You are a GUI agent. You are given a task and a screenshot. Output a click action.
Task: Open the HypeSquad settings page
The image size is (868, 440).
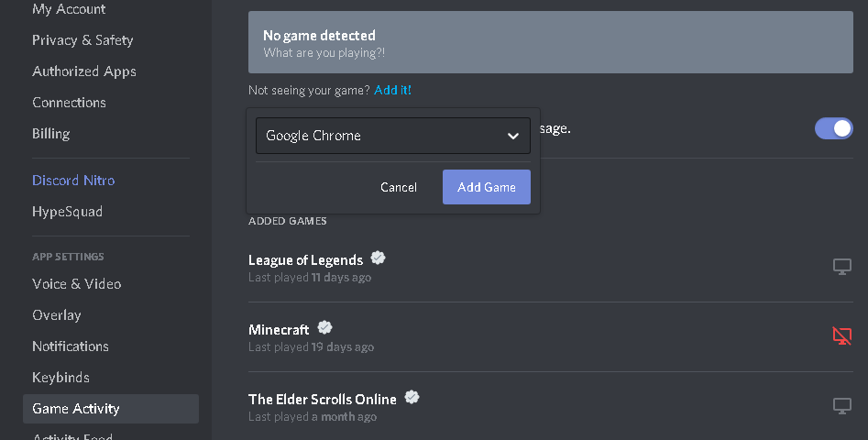(x=67, y=212)
